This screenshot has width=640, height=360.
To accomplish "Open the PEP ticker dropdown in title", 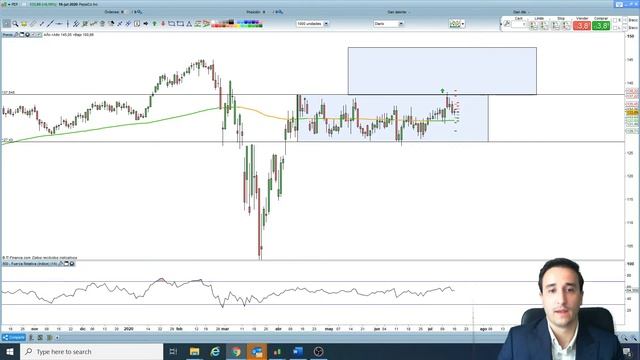I will coord(9,4).
